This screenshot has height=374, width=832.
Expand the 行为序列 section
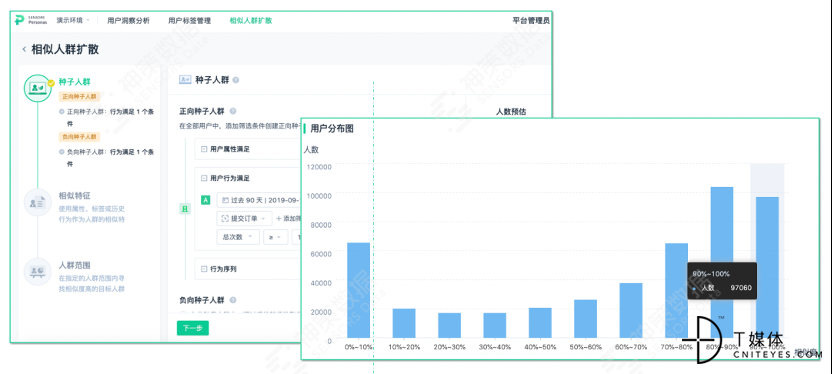pyautogui.click(x=204, y=269)
